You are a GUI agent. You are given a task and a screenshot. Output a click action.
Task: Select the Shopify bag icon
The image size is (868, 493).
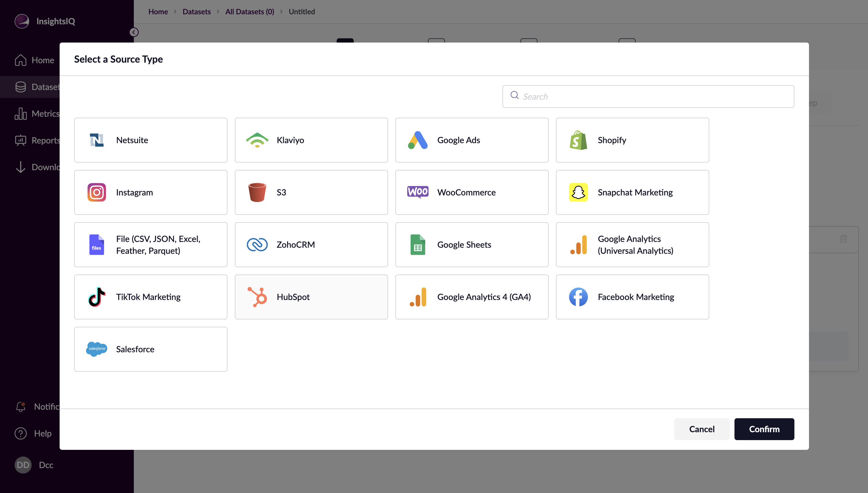tap(578, 140)
